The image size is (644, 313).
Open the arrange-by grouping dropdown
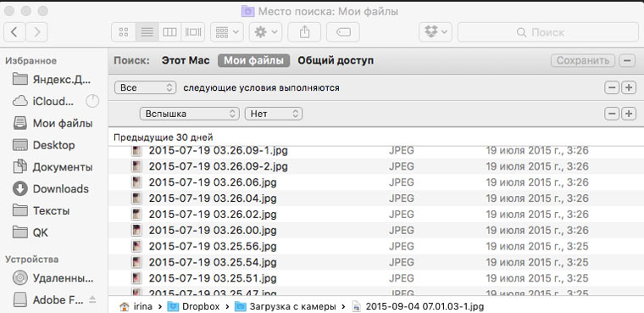[227, 32]
